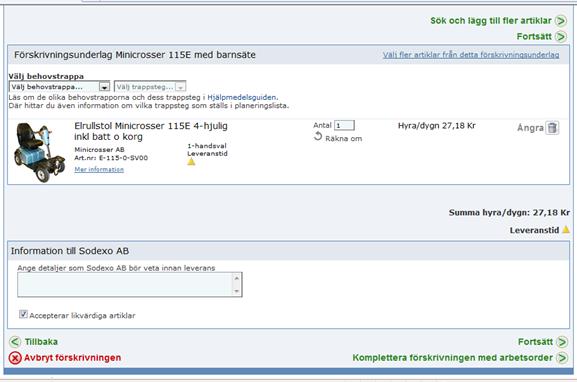This screenshot has height=382, width=577.
Task: Click 'Art.nr: E-115-0-SV00' text
Action: tap(111, 158)
